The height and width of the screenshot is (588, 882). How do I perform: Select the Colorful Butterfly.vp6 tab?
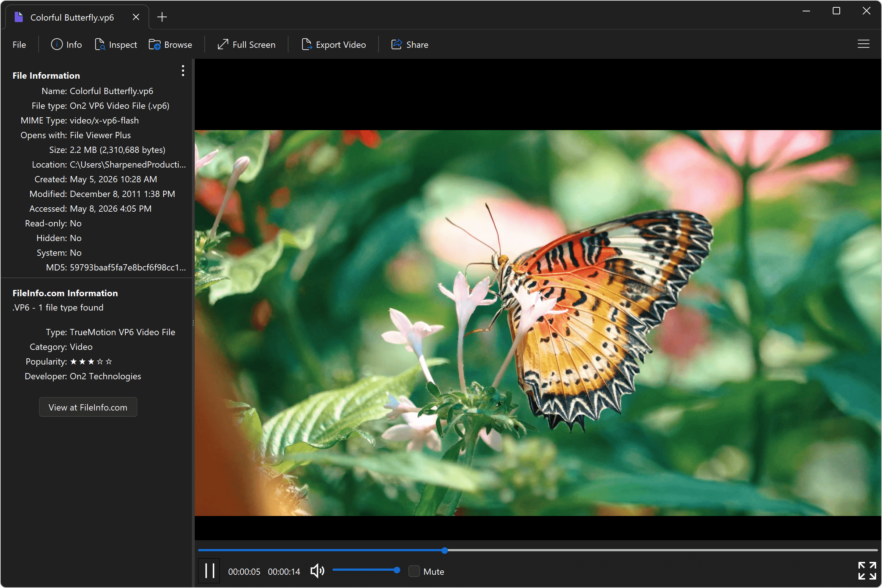pos(77,17)
